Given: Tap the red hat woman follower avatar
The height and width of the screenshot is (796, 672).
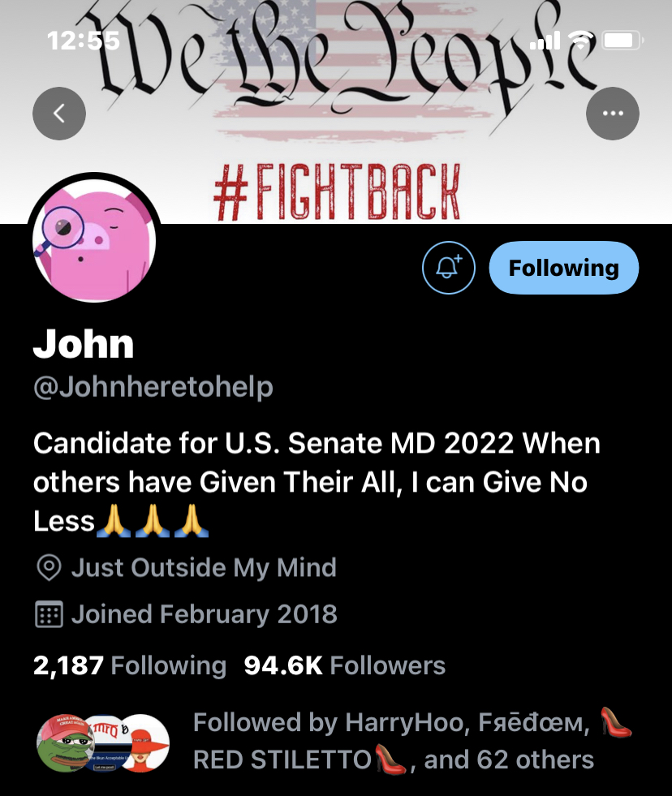Looking at the screenshot, I should tap(146, 742).
